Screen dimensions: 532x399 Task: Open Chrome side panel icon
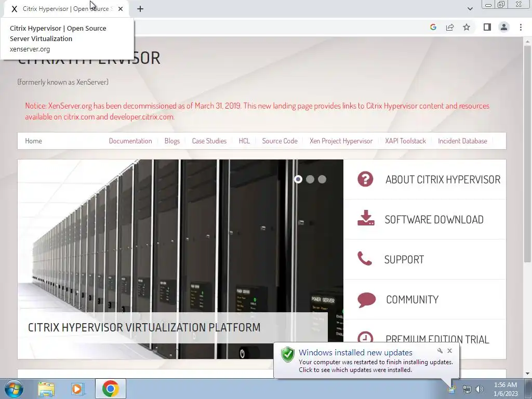click(487, 27)
